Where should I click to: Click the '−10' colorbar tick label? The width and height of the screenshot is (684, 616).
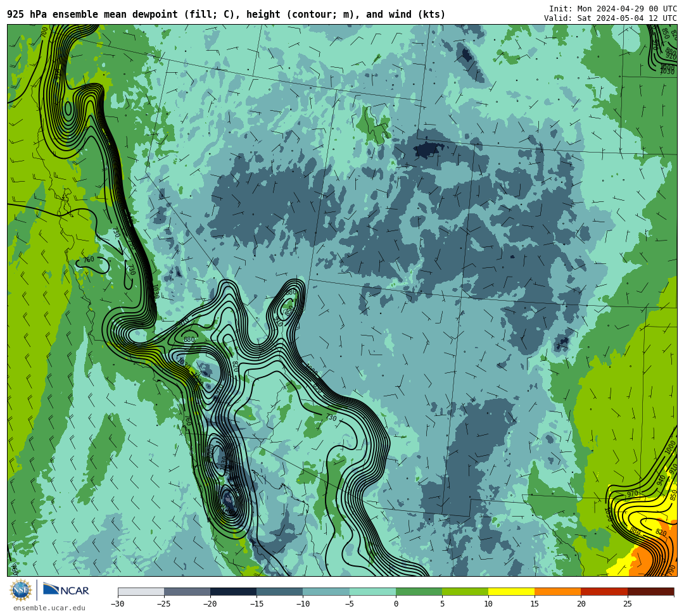[303, 604]
